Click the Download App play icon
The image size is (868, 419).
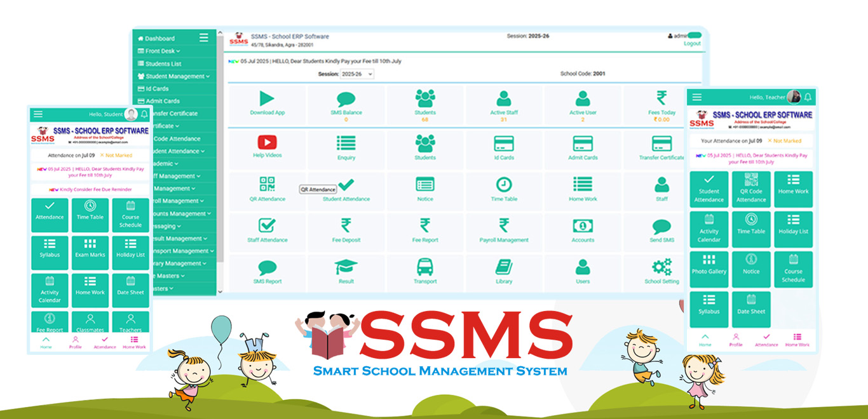tap(267, 99)
